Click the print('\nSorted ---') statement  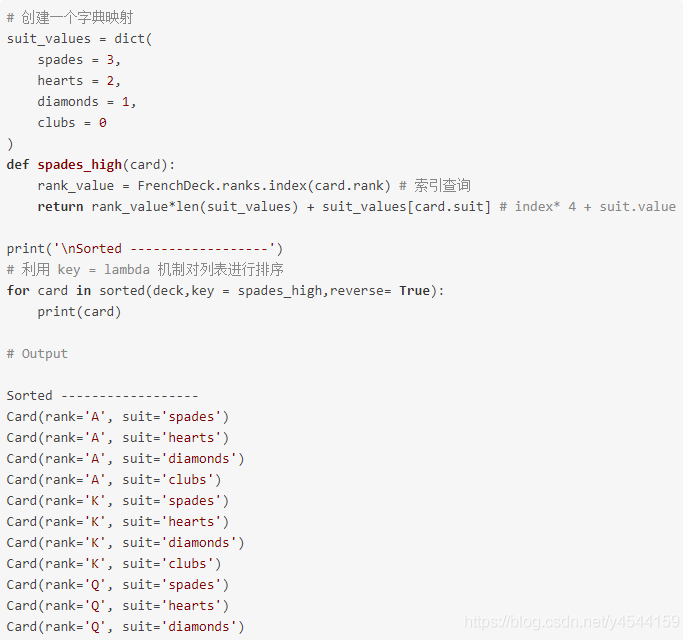coord(145,249)
